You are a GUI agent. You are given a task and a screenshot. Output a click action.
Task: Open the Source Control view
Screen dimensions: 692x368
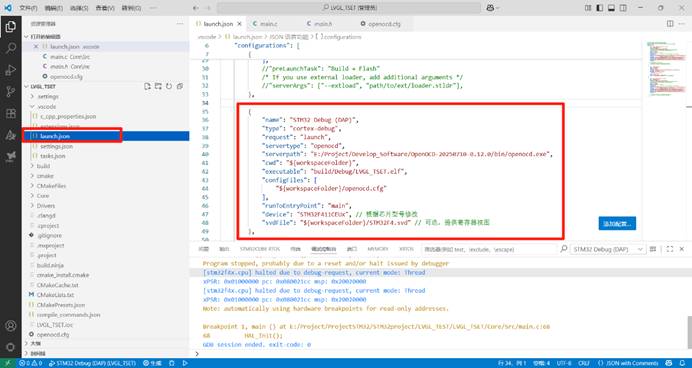(x=11, y=92)
